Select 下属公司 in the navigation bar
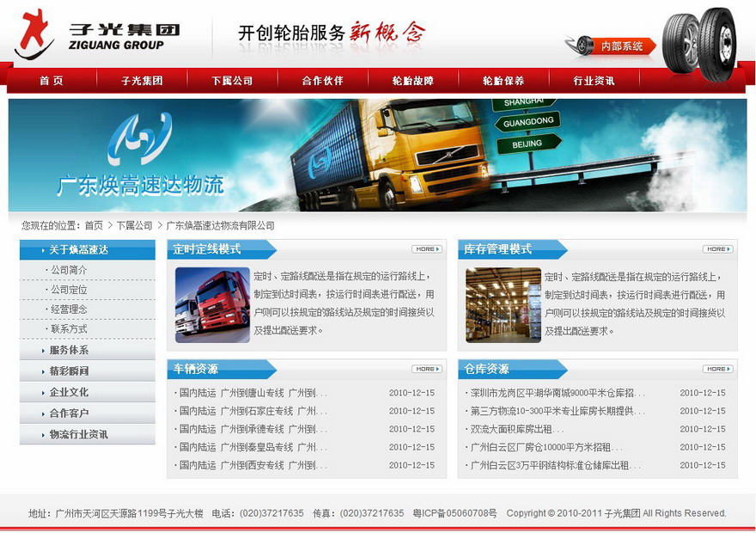756x533 pixels. [232, 81]
